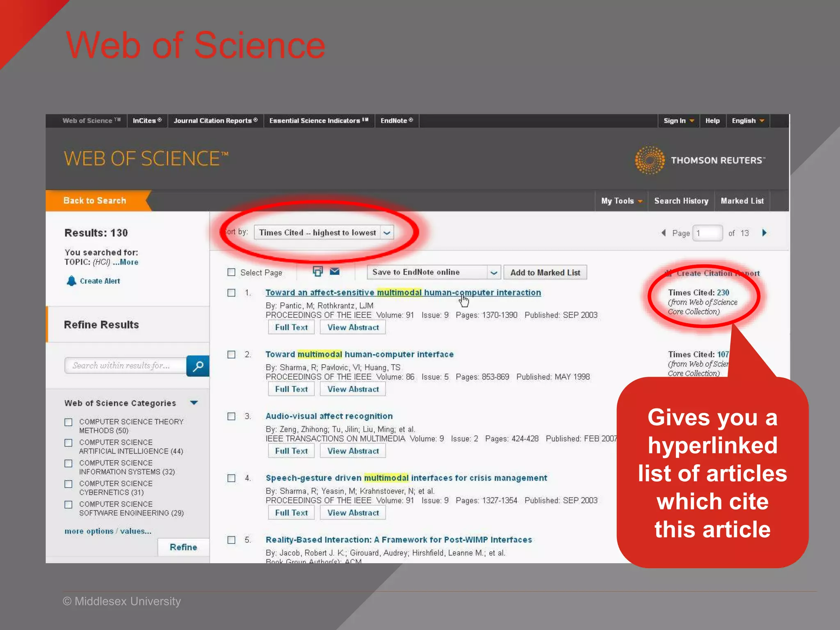The width and height of the screenshot is (840, 630).
Task: Check Computer Science Artificial Intelligence category
Action: pos(68,443)
